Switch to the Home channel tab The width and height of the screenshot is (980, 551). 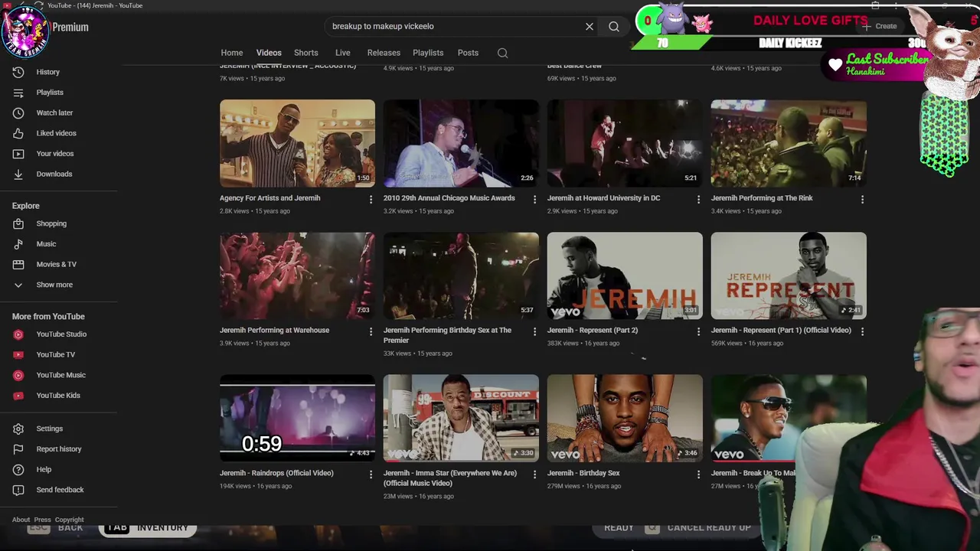pos(232,53)
